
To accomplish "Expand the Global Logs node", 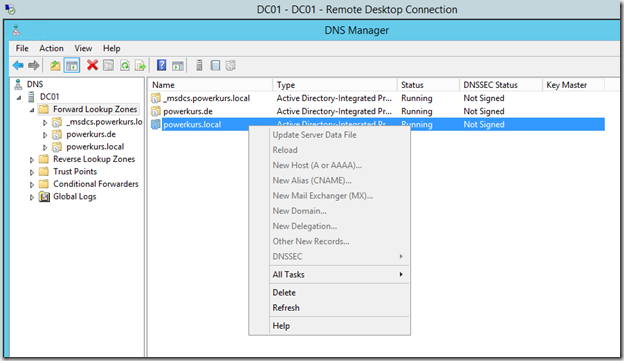I will 32,197.
